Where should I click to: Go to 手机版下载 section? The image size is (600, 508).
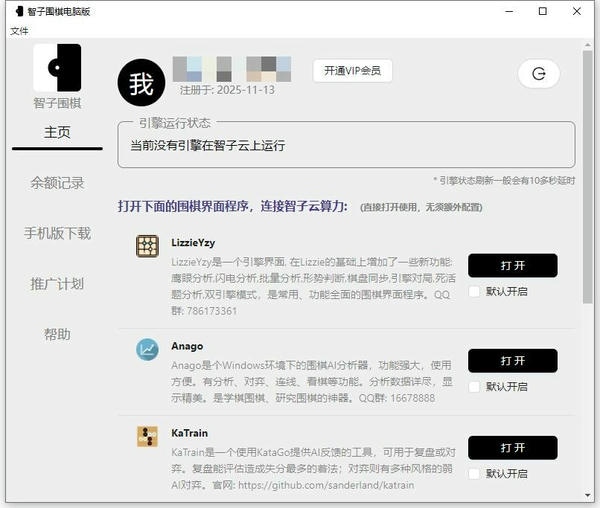pyautogui.click(x=57, y=233)
